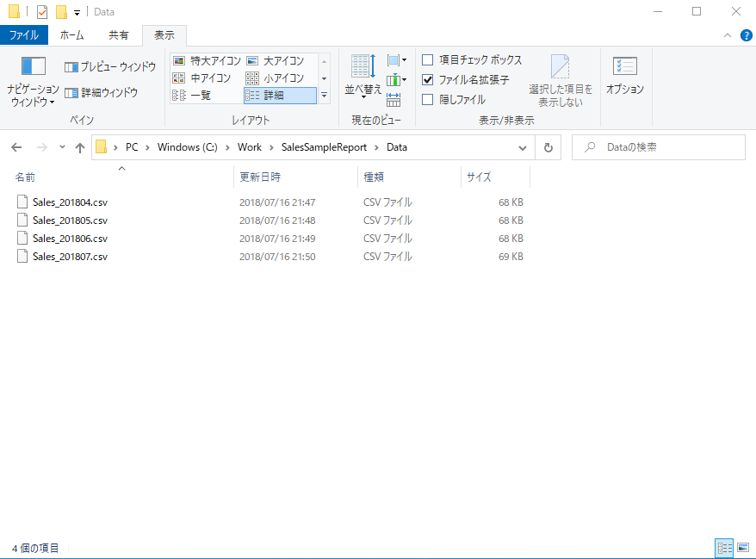Viewport: 756px width, 559px height.
Task: Toggle the Preview pane
Action: pos(110,66)
